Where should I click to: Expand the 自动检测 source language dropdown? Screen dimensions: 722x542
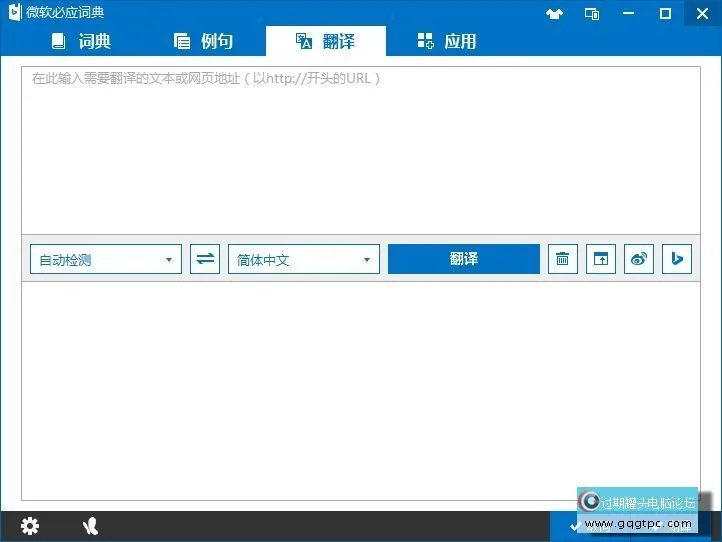pos(106,259)
